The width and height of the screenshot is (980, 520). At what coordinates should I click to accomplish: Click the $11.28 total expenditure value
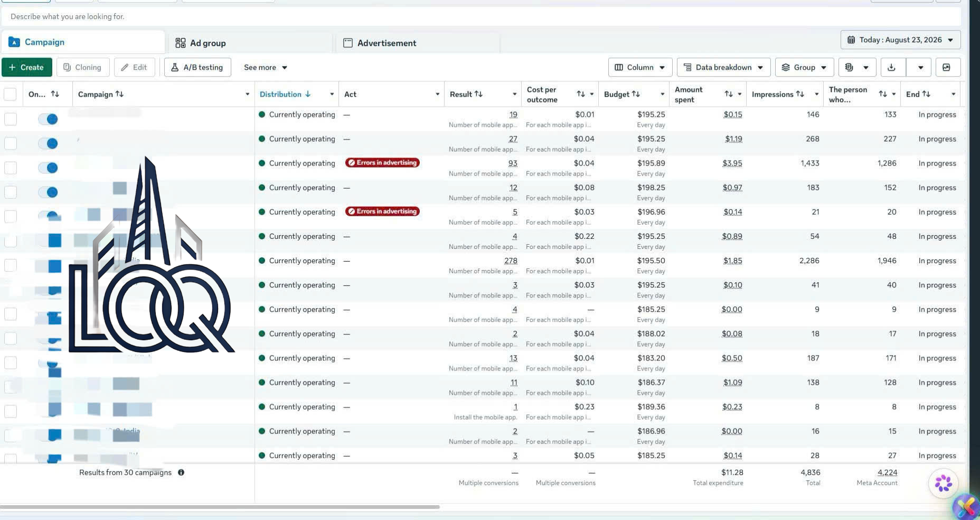point(732,472)
